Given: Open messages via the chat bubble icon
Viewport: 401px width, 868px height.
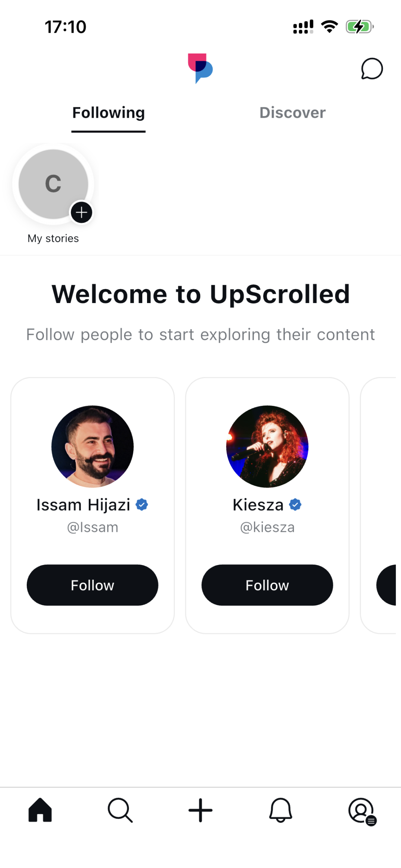Looking at the screenshot, I should tap(372, 69).
